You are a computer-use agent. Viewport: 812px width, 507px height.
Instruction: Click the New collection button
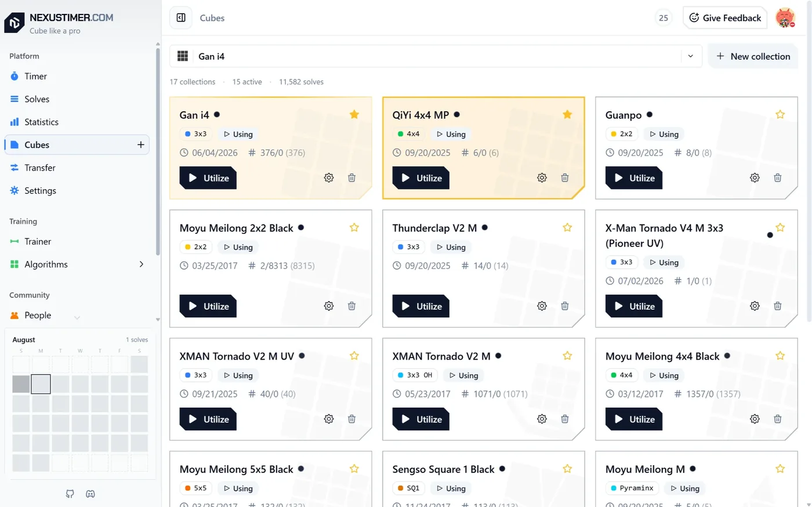[753, 56]
